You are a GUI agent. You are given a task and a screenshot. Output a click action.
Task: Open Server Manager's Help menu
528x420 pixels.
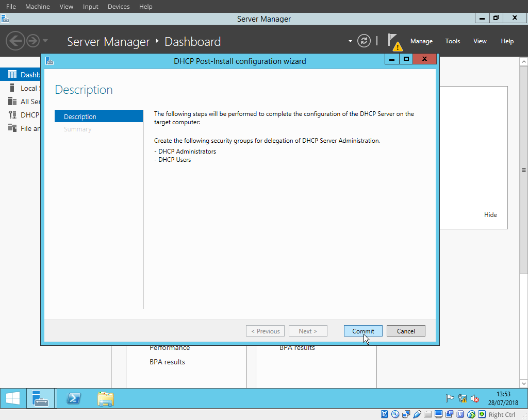507,41
